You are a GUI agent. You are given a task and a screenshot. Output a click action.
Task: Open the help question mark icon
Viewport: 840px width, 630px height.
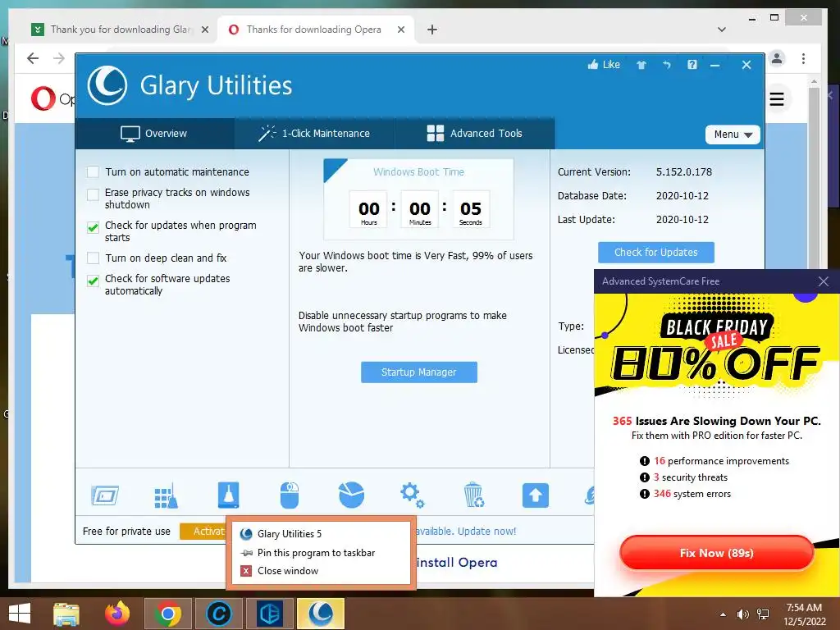point(692,65)
